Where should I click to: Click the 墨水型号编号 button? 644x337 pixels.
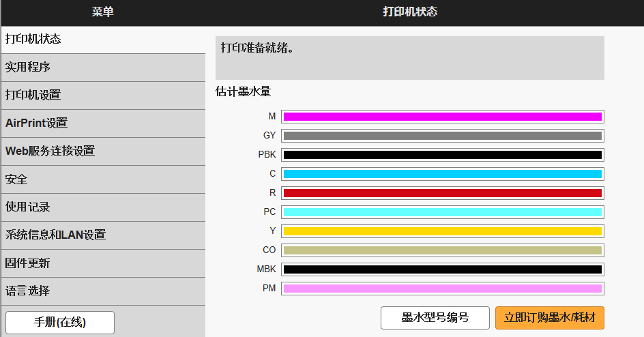435,318
